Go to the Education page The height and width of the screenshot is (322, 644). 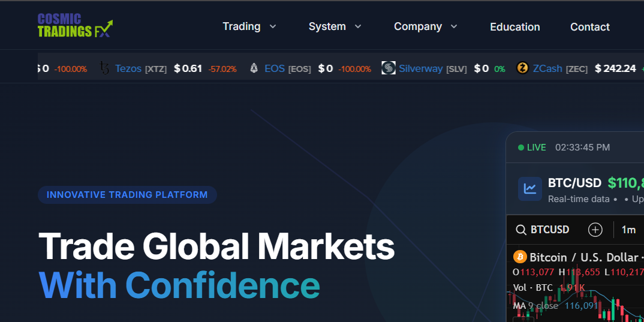click(514, 27)
